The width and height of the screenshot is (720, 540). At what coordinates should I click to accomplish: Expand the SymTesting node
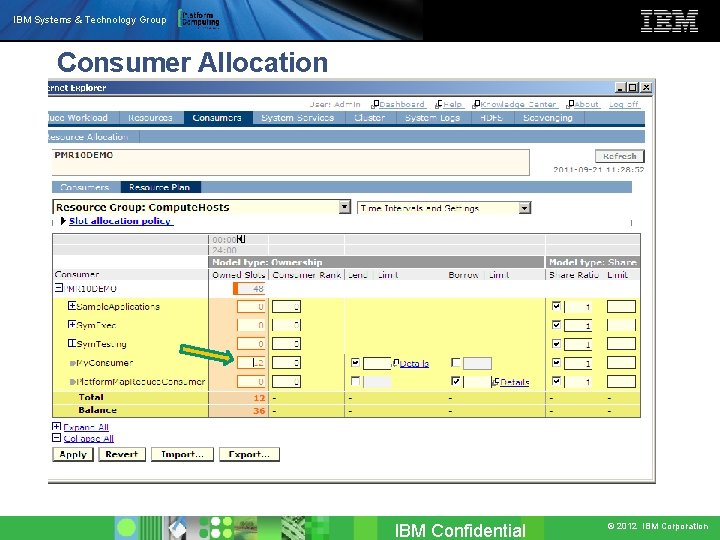tap(72, 343)
